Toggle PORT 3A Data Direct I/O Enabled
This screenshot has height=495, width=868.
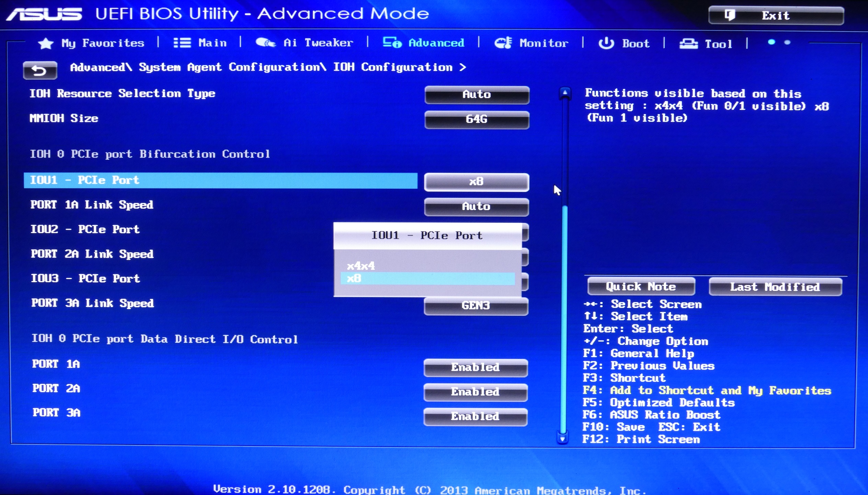pyautogui.click(x=476, y=417)
